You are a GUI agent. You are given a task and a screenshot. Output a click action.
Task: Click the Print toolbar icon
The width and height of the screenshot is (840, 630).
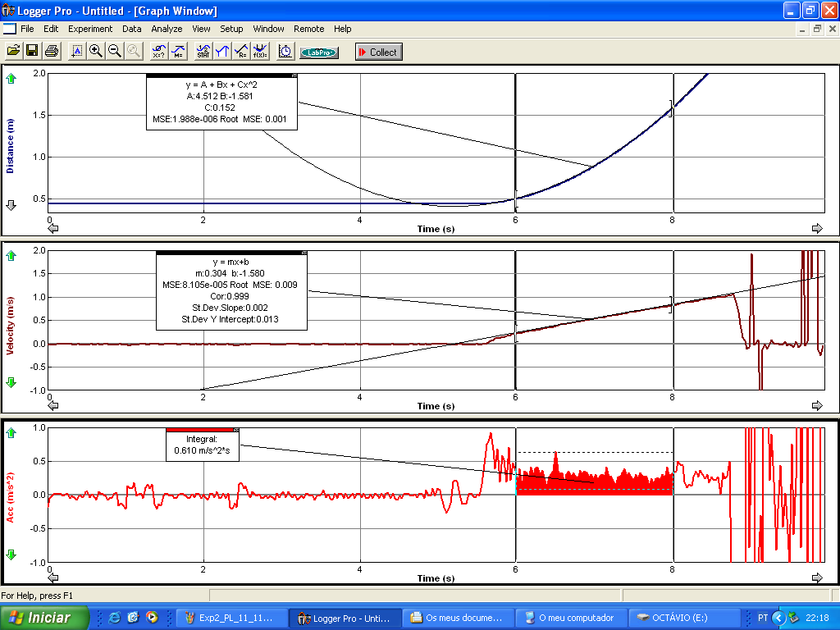point(51,52)
